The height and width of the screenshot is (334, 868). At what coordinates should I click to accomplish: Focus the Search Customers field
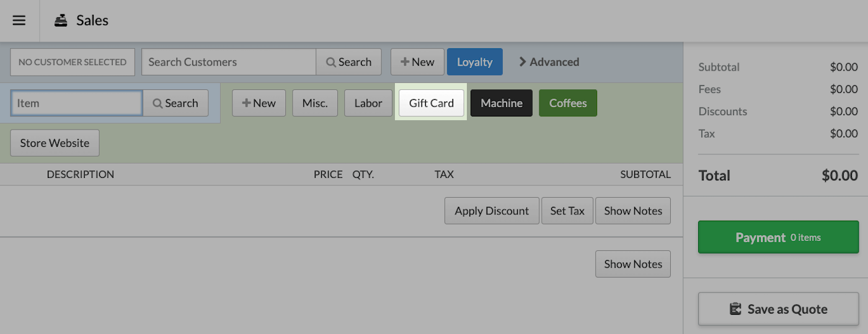(229, 62)
